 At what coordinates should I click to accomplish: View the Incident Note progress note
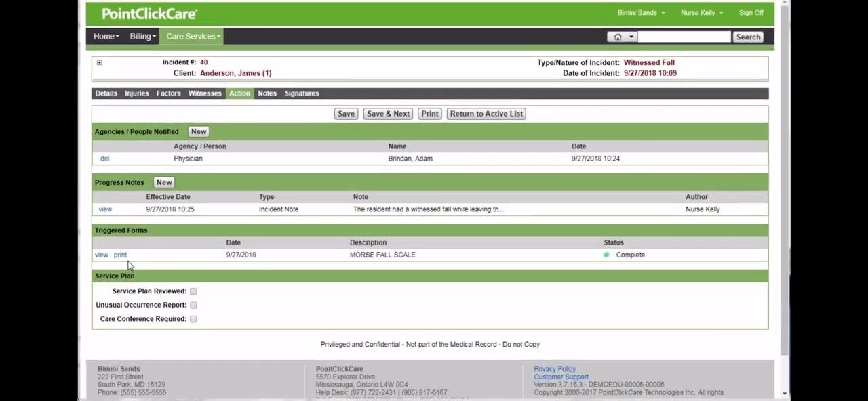[x=105, y=209]
